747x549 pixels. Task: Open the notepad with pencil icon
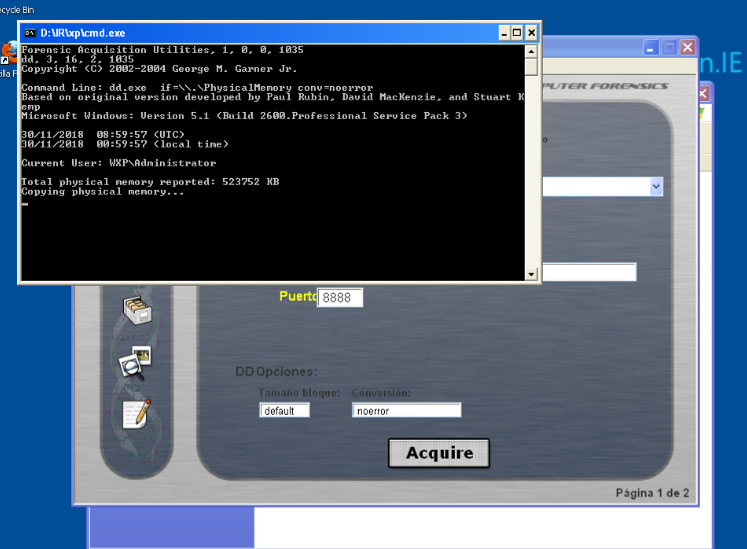pos(136,411)
